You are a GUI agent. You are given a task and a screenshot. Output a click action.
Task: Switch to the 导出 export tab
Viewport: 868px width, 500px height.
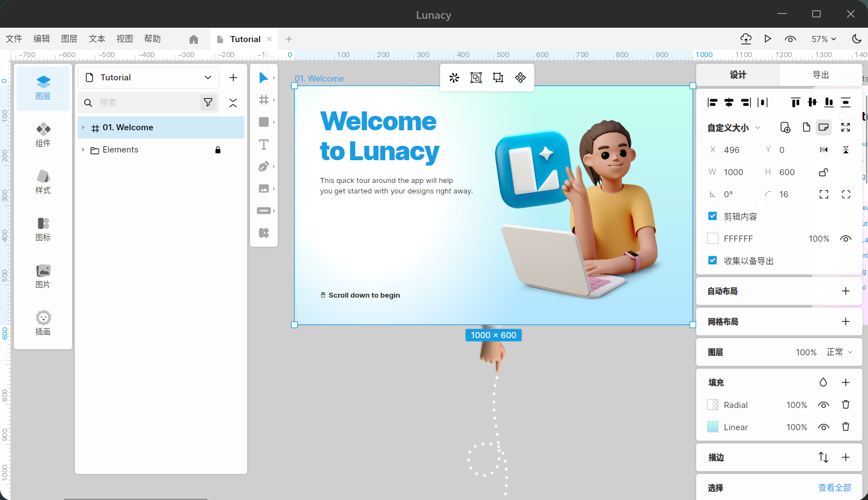820,75
